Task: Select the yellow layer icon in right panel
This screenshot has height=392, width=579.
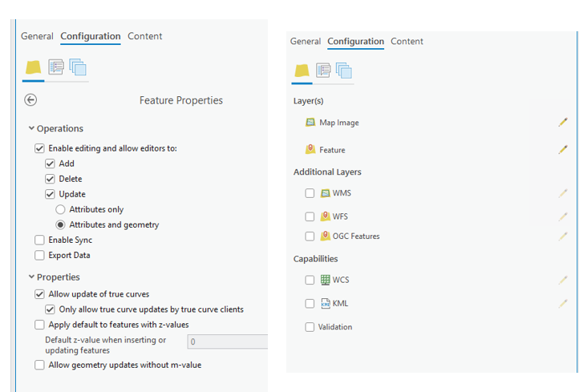Action: point(302,71)
